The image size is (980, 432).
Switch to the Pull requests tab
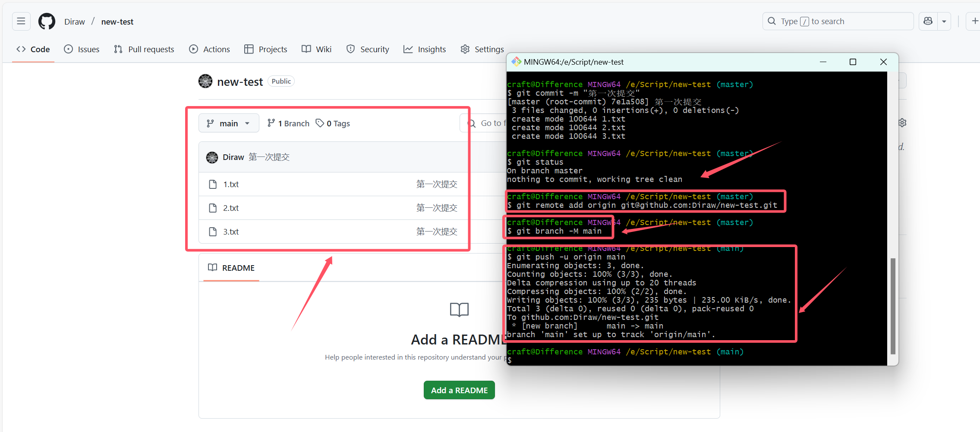[x=144, y=49]
